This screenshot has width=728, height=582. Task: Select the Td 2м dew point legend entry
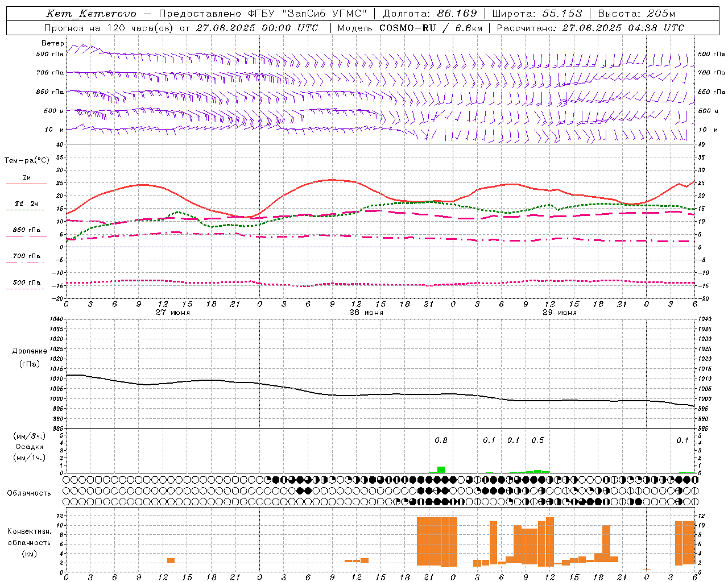[27, 203]
